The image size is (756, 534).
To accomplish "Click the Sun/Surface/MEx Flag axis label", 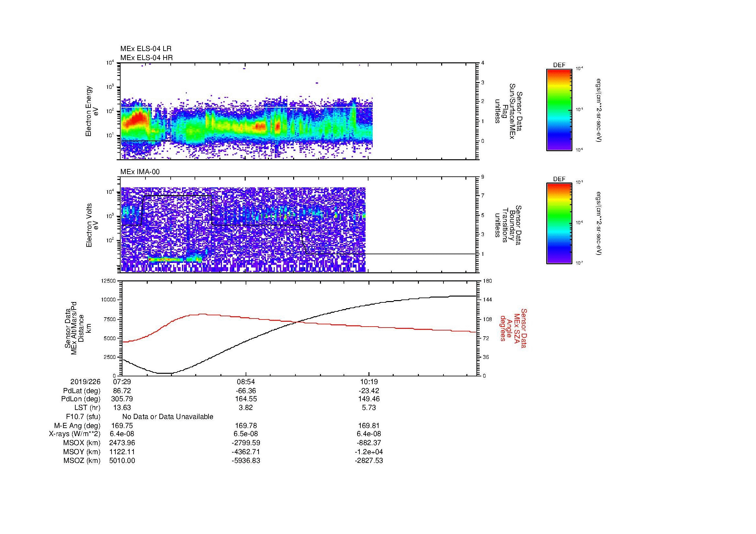I will pyautogui.click(x=508, y=111).
